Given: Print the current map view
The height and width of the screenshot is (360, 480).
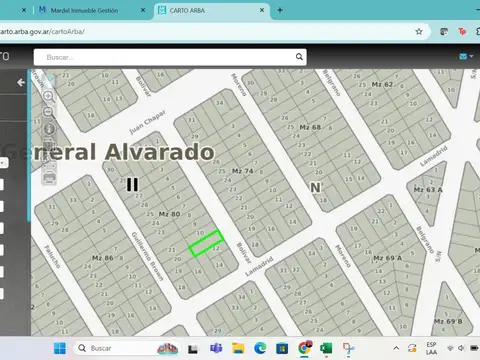Looking at the screenshot, I should [49, 177].
